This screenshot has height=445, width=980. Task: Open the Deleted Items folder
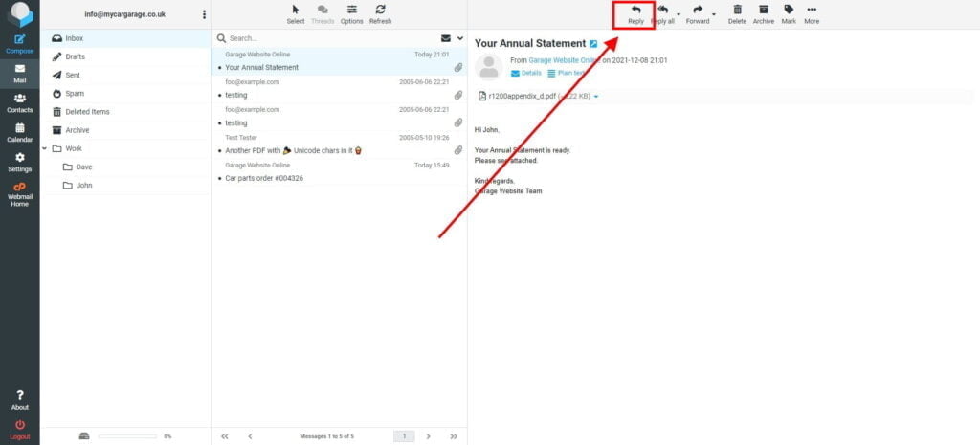(x=125, y=112)
